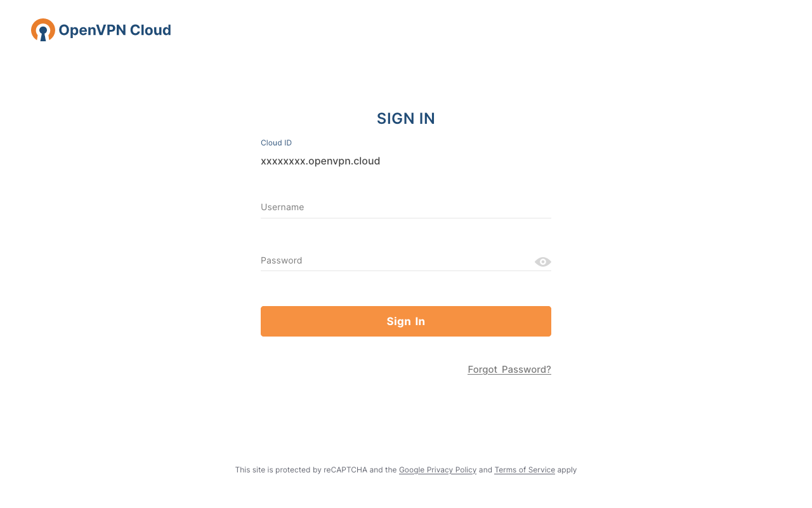Click the Password placeholder label
The image size is (812, 508).
pos(281,260)
